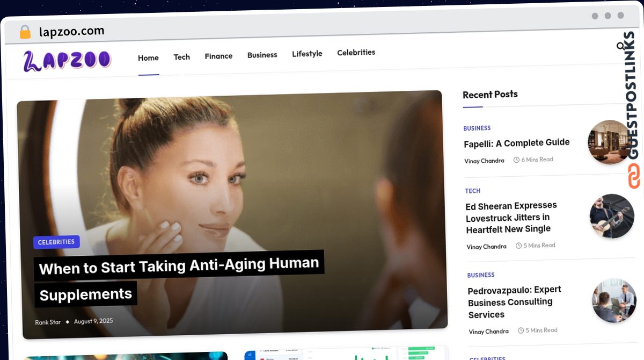Open the Home menu item
Viewport: 644px width, 360px height.
[x=148, y=58]
